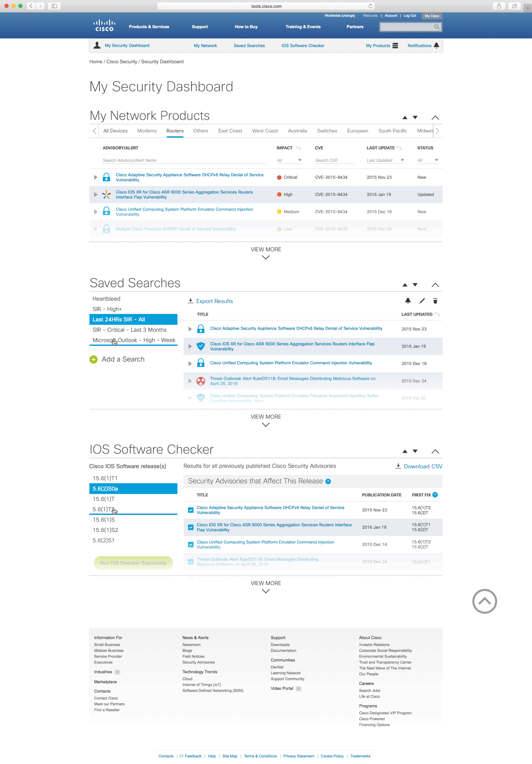Screen dimensions: 532x764
Task: Click the Export Results download icon
Action: click(191, 301)
